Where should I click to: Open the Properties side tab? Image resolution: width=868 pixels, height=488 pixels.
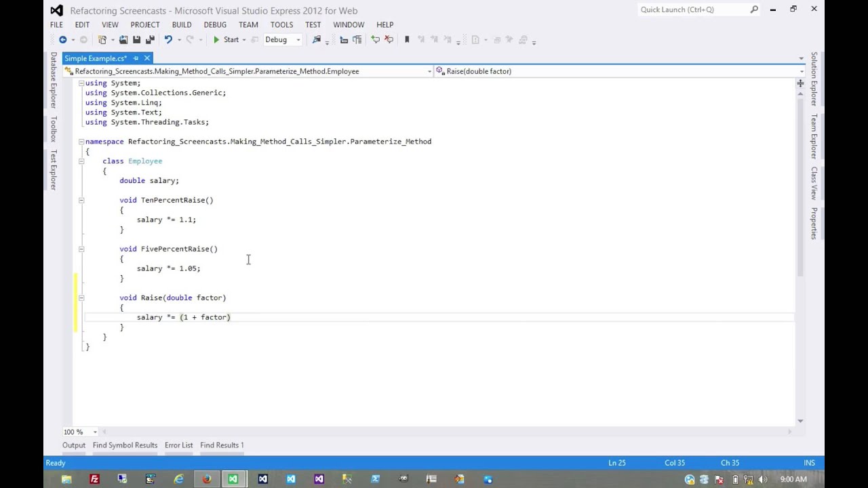click(814, 223)
